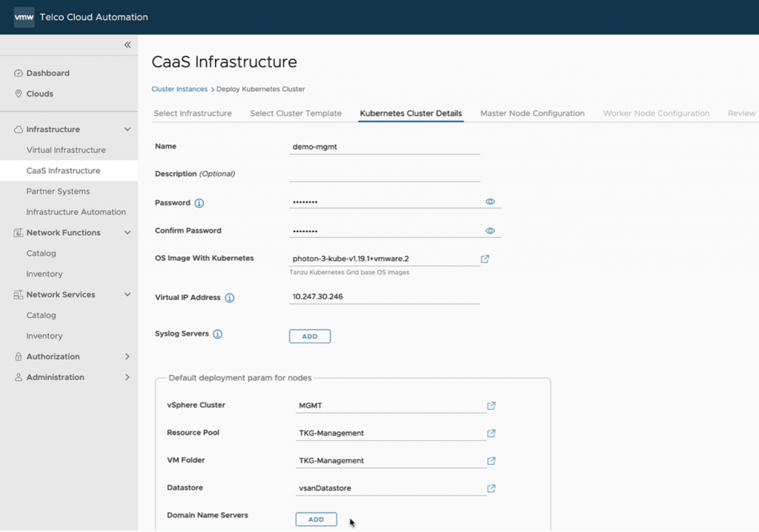Open the Datastore picker icon

click(491, 488)
